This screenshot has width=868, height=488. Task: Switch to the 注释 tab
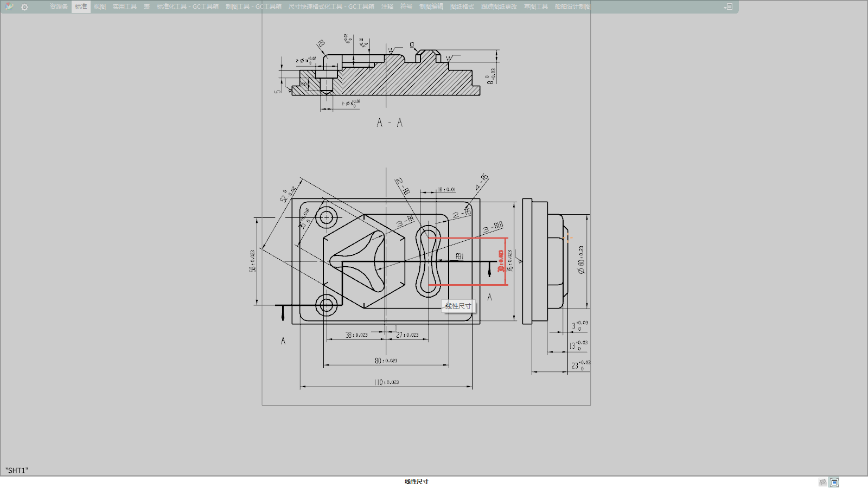click(387, 7)
